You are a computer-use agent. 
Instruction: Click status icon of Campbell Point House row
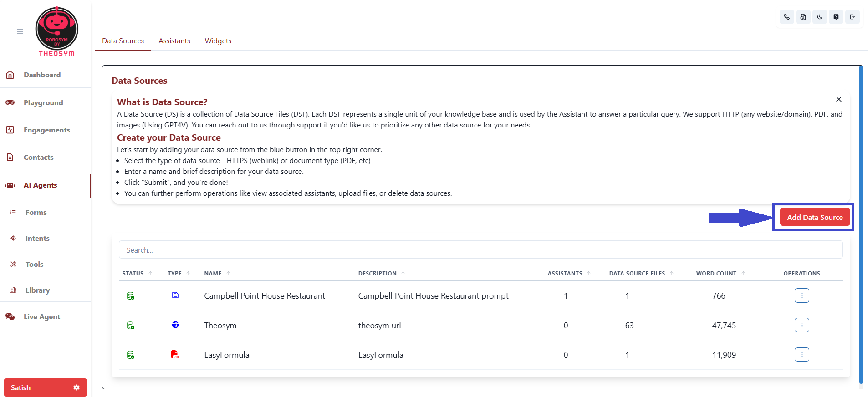click(x=130, y=296)
